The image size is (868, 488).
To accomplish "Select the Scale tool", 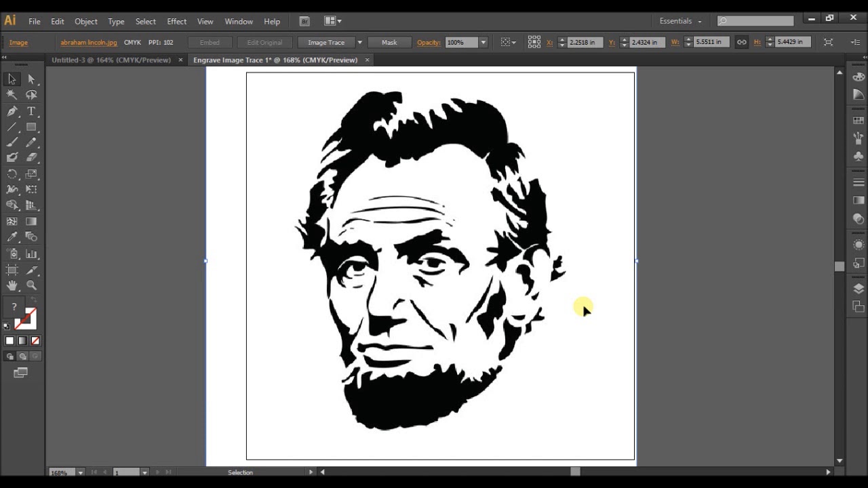I will click(x=31, y=174).
